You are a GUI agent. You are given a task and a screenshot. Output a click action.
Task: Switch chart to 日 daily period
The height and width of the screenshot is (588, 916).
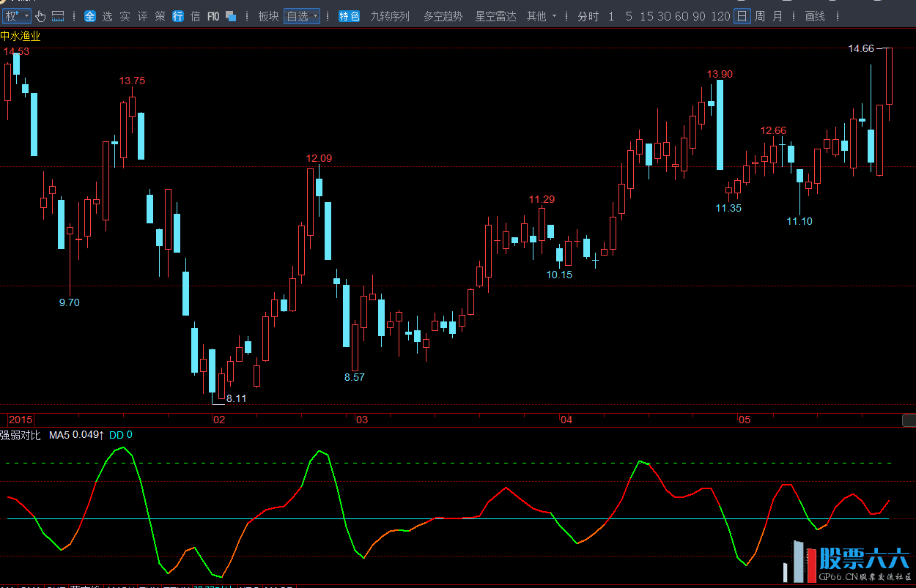[742, 16]
